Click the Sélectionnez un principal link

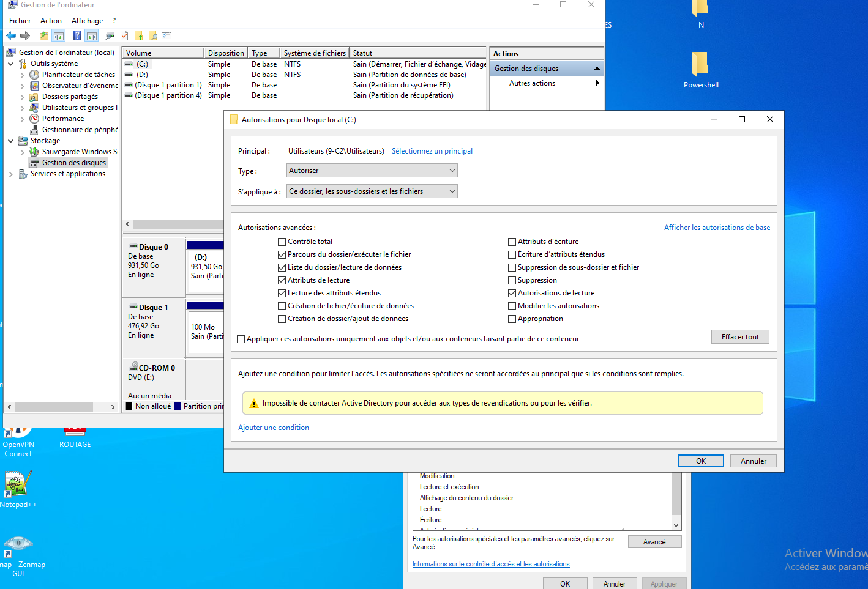click(x=432, y=151)
